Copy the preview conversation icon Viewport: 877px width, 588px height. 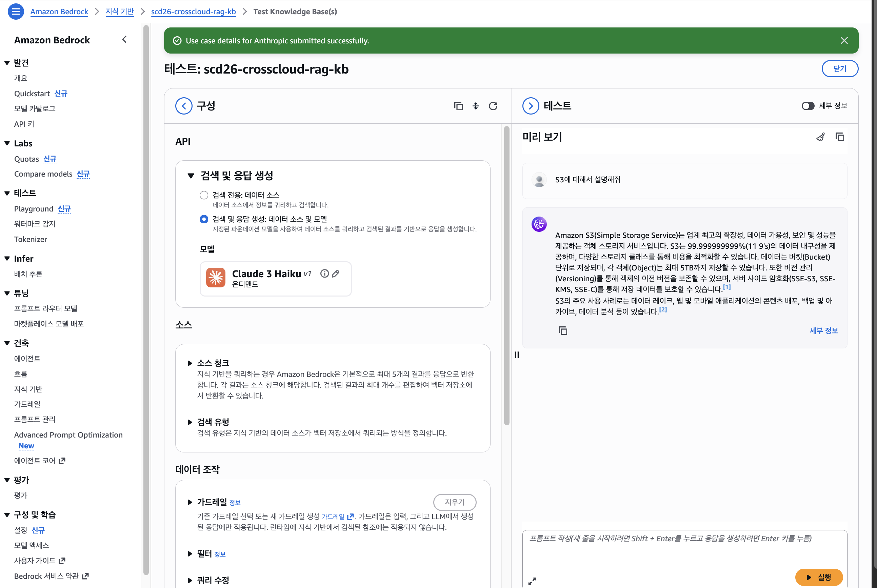click(x=840, y=137)
